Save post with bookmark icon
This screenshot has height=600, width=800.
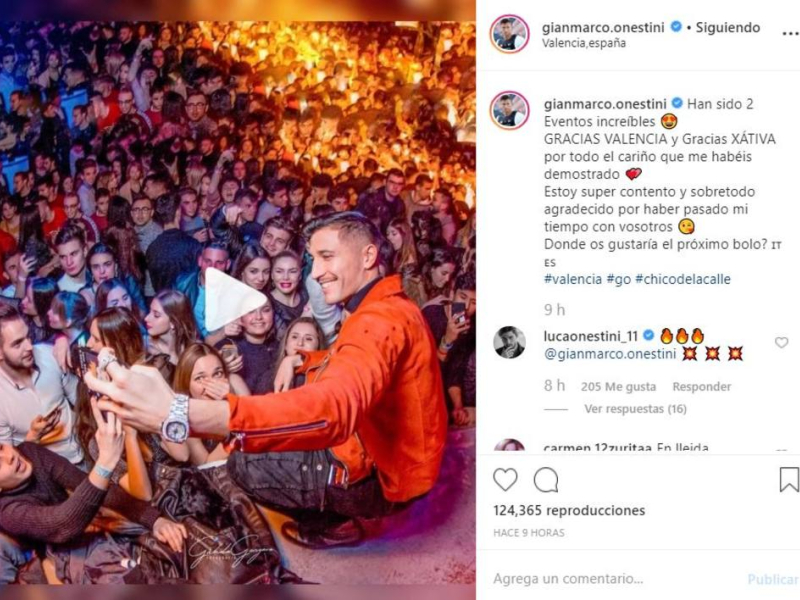tap(789, 480)
